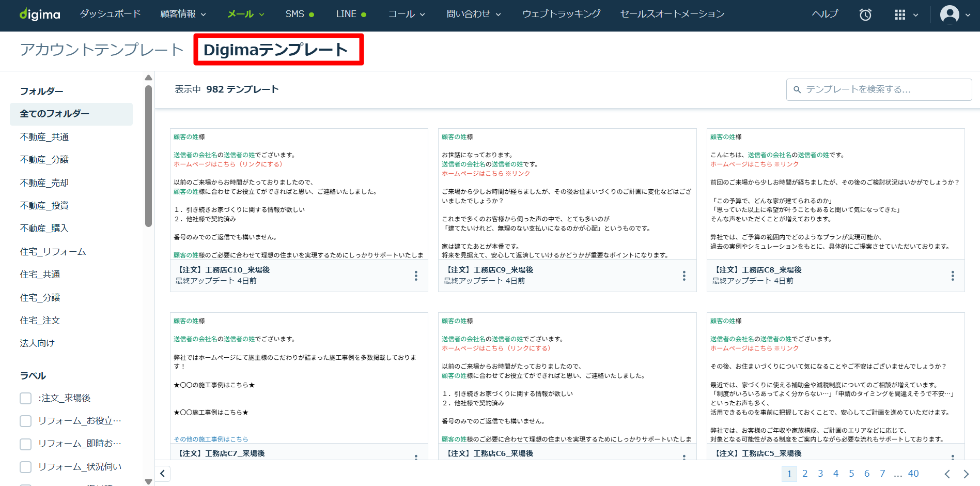Image resolution: width=980 pixels, height=486 pixels.
Task: Open the ウェブトラッキング menu item
Action: [562, 14]
